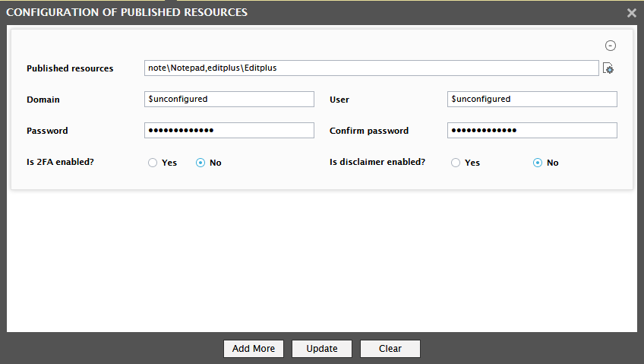
Task: Select No for Is disclaimer enabled
Action: pos(538,163)
